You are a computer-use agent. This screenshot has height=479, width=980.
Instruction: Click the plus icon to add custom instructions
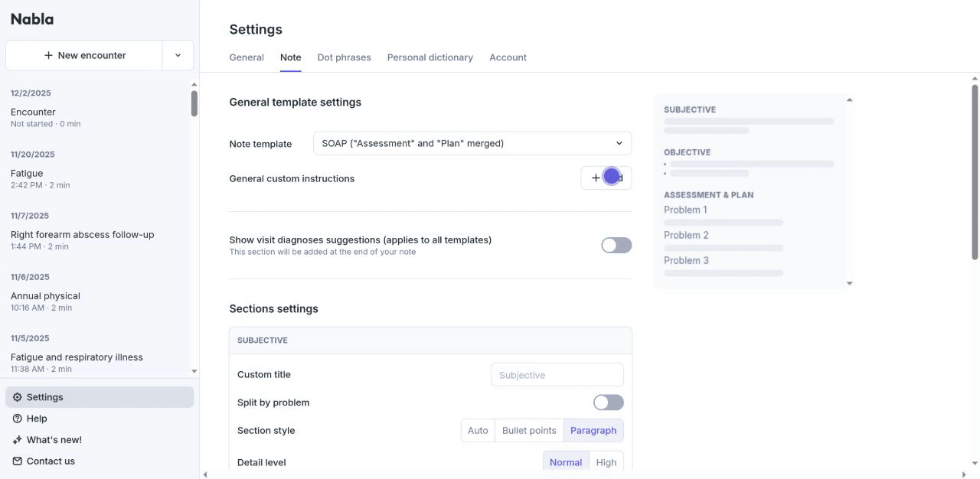(596, 178)
